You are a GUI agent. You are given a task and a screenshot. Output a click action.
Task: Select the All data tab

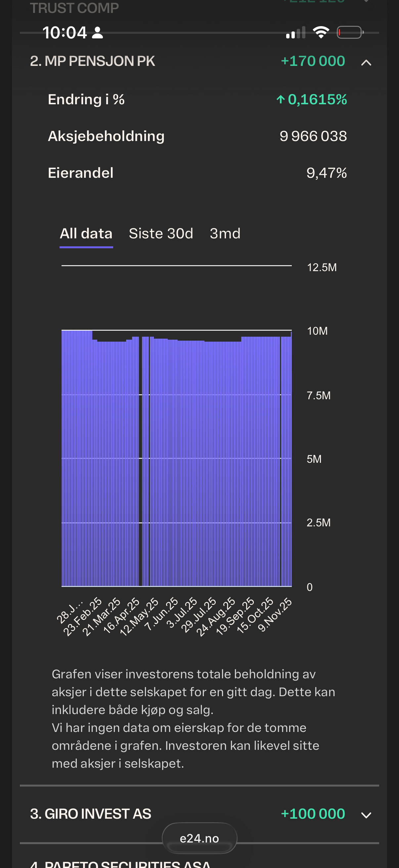coord(86,233)
